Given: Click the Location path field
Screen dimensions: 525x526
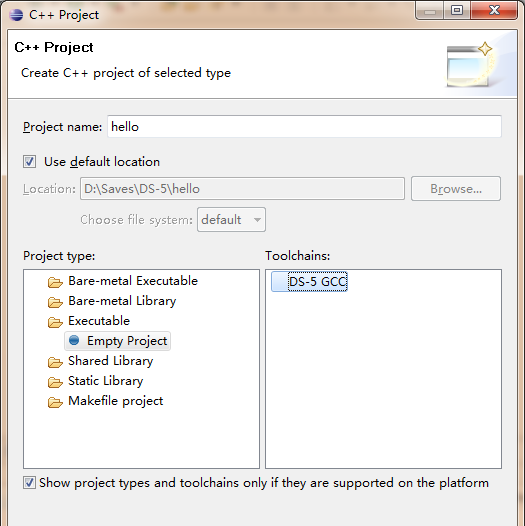Looking at the screenshot, I should coord(242,189).
